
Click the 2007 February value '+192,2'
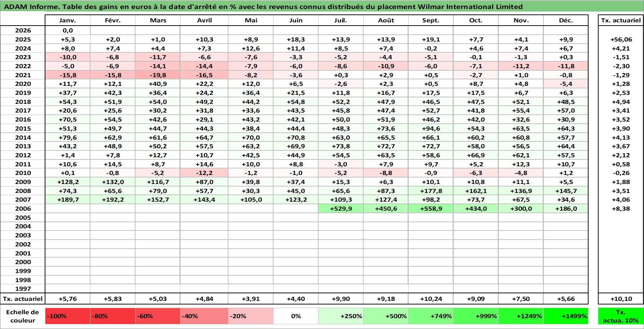[113, 199]
